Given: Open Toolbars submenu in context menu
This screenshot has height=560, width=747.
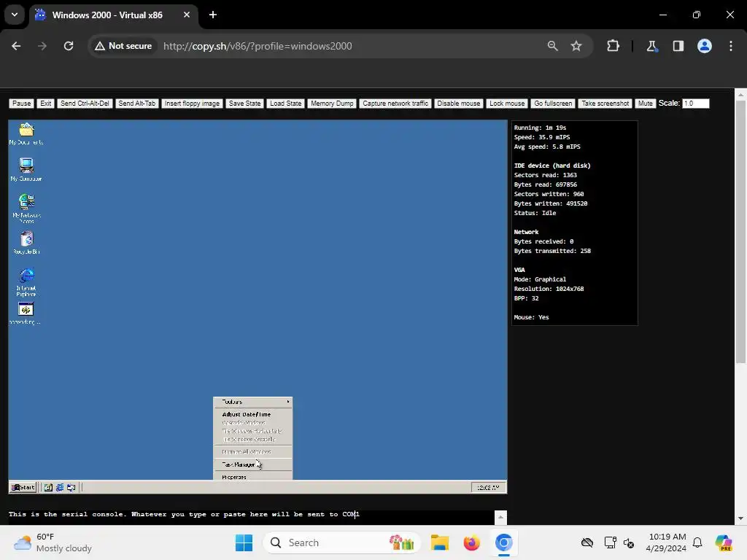Looking at the screenshot, I should (x=253, y=402).
